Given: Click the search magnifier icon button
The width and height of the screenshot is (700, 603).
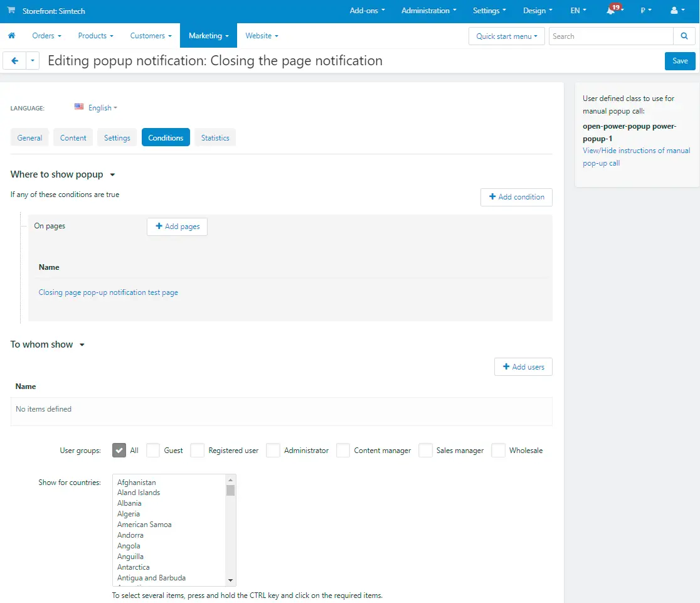Looking at the screenshot, I should [684, 36].
